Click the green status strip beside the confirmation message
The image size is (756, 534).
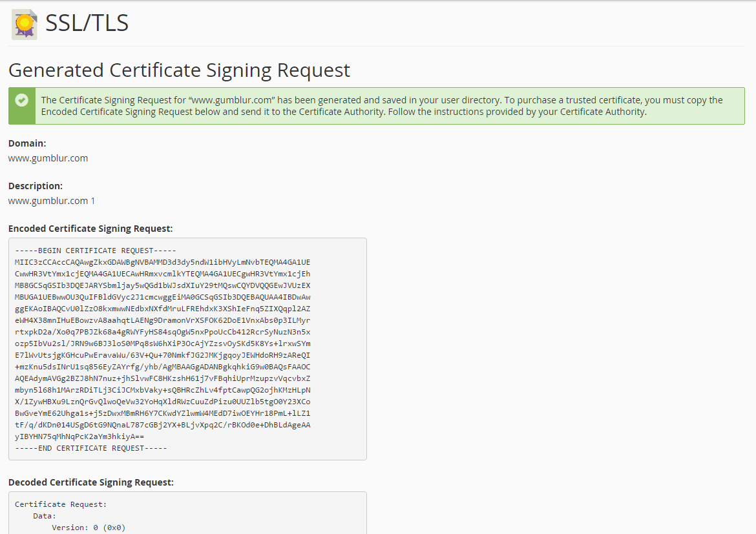point(21,106)
